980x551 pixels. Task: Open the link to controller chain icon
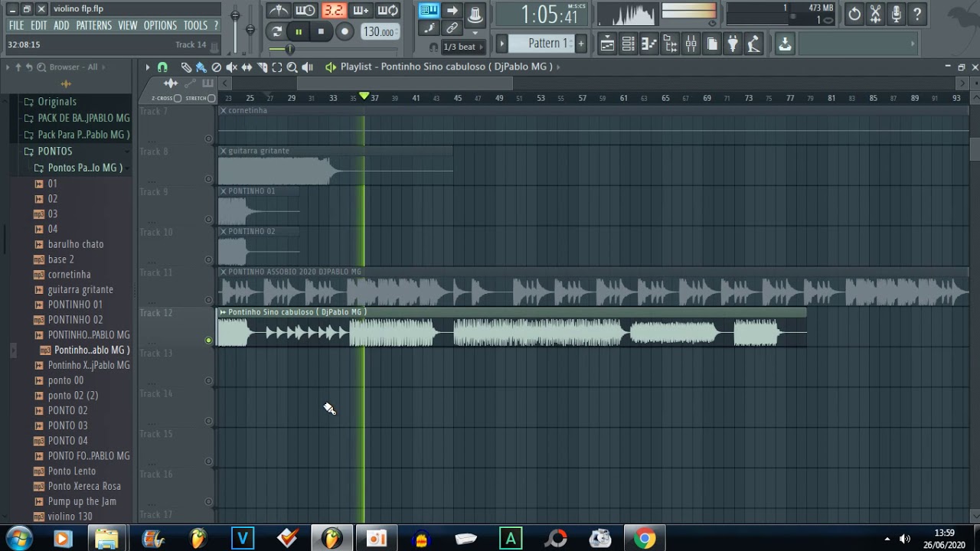452,28
